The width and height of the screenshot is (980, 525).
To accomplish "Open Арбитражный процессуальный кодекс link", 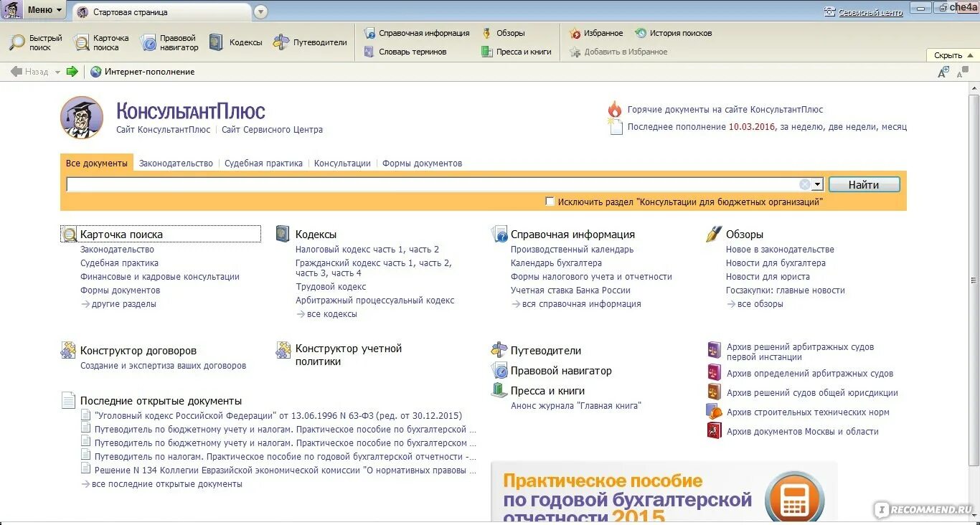I will coord(374,301).
